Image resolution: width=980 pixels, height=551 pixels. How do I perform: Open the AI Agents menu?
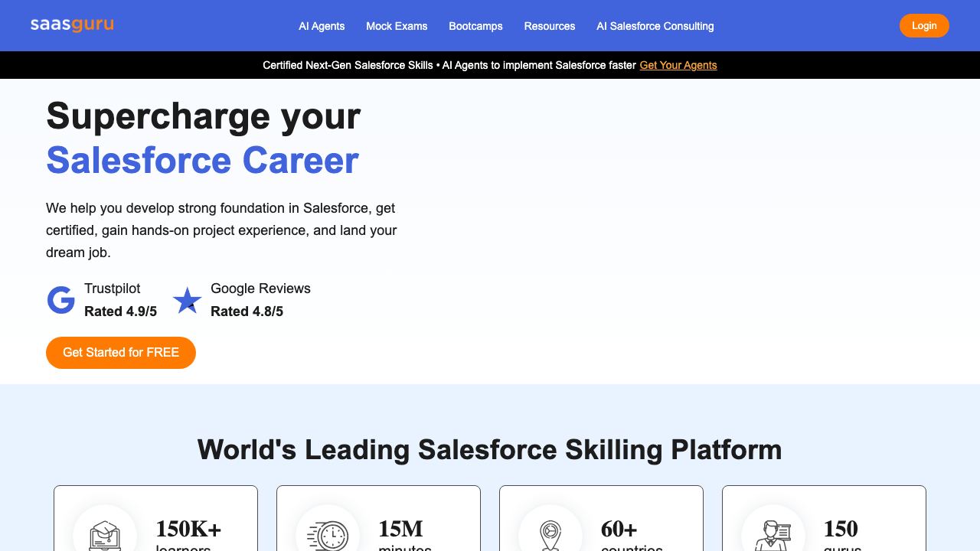coord(322,26)
